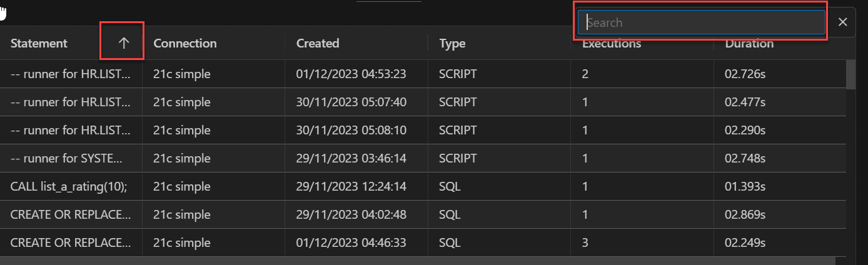Click the ascending sort arrow in Statement header

tap(124, 43)
